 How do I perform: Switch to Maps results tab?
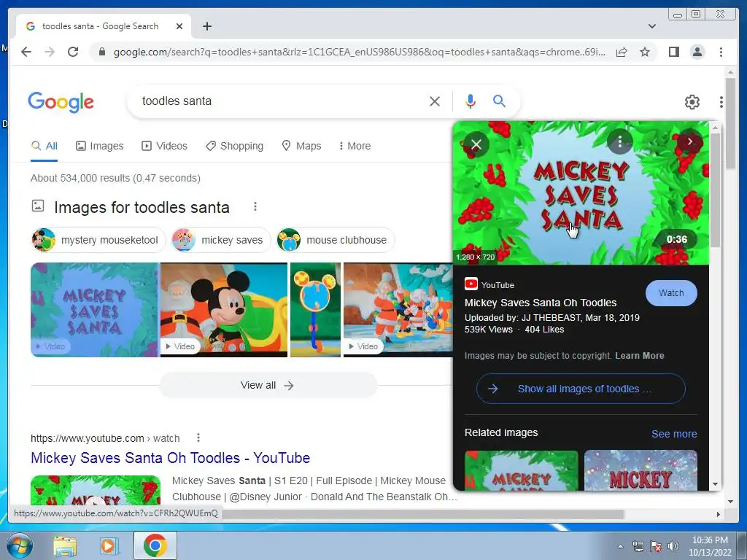pos(301,146)
